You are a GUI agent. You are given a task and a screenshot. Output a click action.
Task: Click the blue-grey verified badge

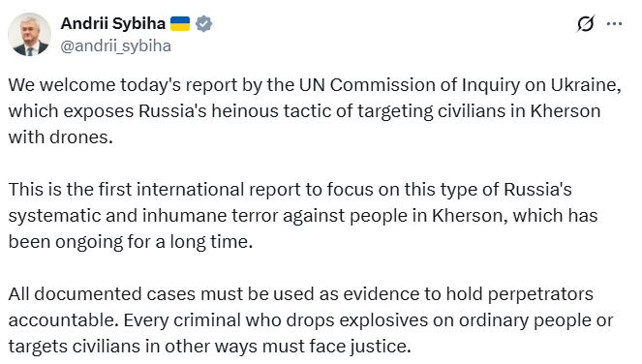[203, 24]
